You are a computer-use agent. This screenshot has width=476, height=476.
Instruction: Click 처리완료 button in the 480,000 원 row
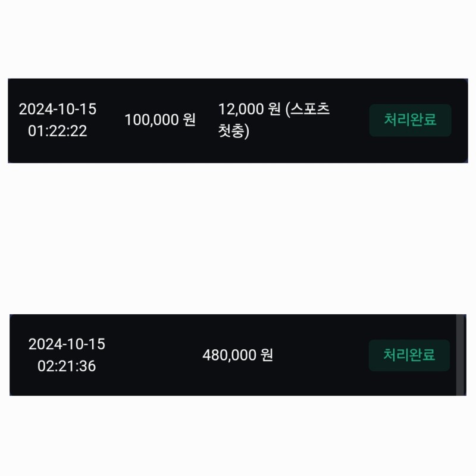[409, 355]
